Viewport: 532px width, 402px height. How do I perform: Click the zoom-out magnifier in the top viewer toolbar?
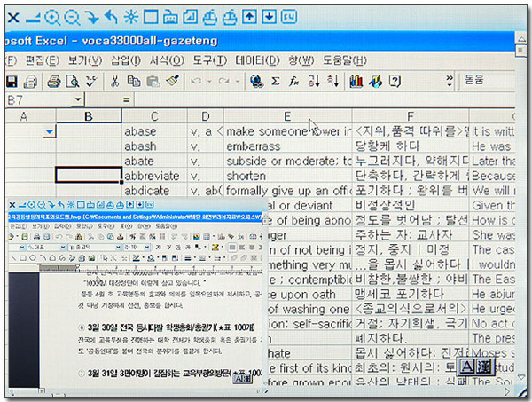click(x=73, y=17)
